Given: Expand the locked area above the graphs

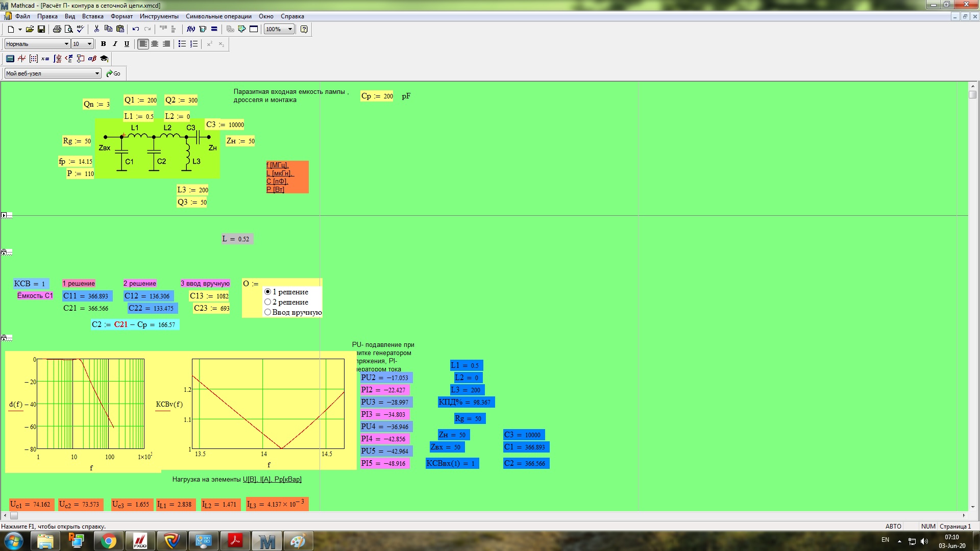Looking at the screenshot, I should click(x=4, y=338).
